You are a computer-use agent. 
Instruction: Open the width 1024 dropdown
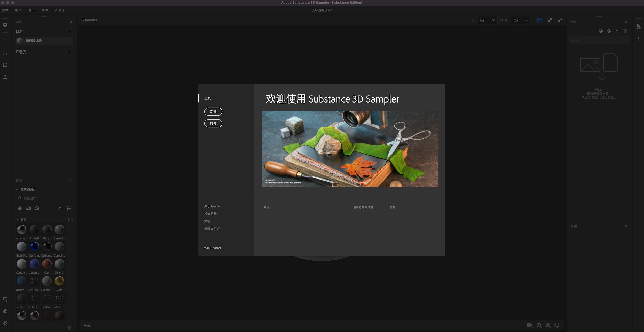(487, 20)
